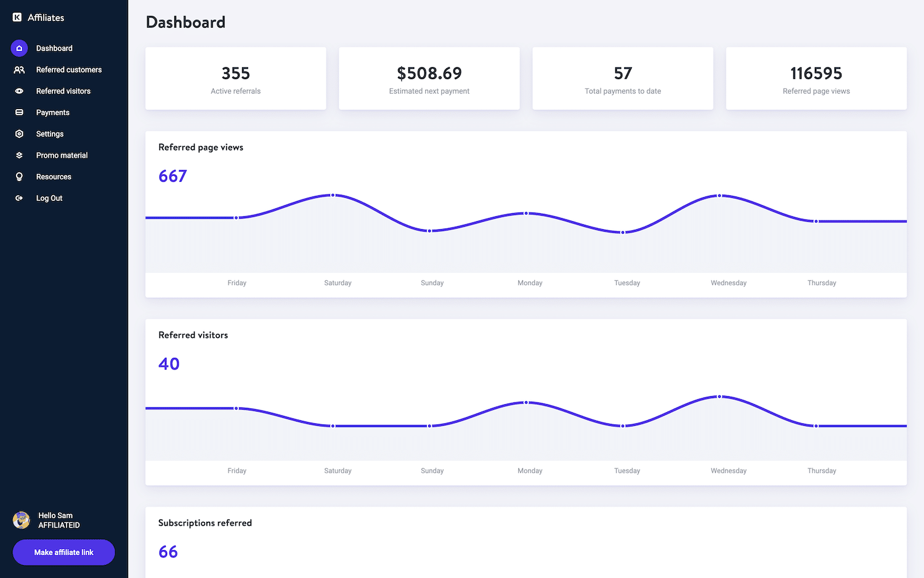924x578 pixels.
Task: Select the Promo material layers icon
Action: click(19, 155)
